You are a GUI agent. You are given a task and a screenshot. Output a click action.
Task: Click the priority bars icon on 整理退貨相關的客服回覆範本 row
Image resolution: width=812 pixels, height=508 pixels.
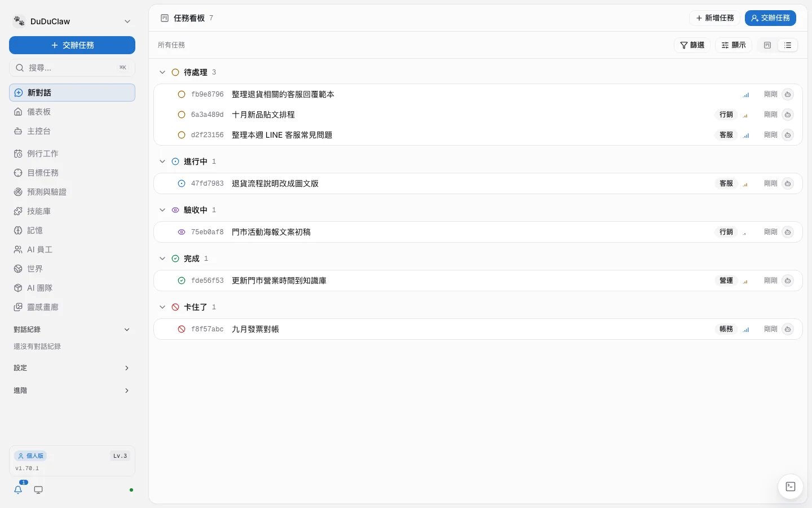click(746, 95)
